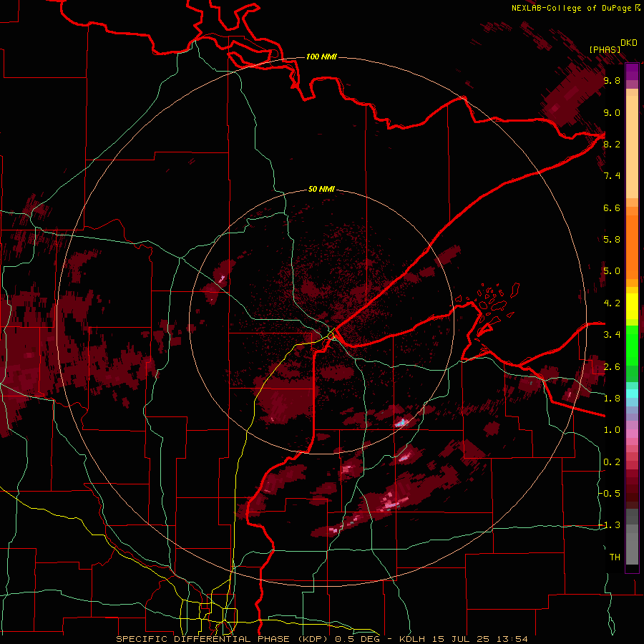The width and height of the screenshot is (644, 644).
Task: Click the 9.8 value on color scale
Action: pos(612,80)
